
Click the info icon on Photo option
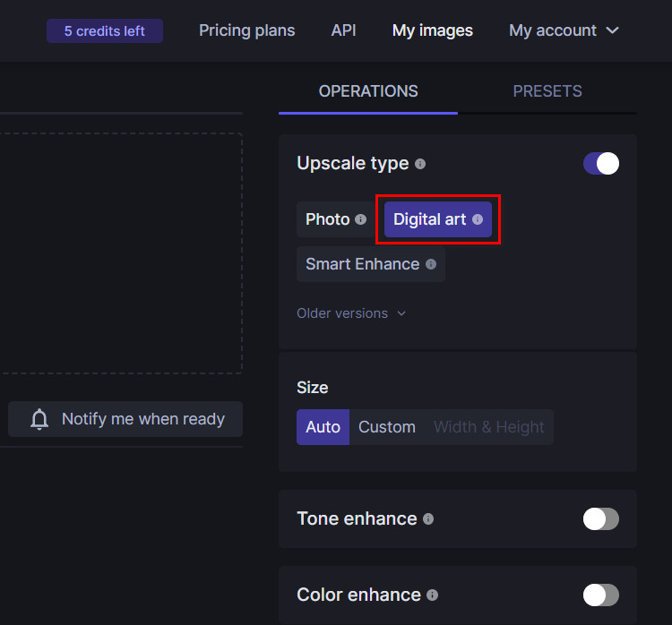coord(360,219)
